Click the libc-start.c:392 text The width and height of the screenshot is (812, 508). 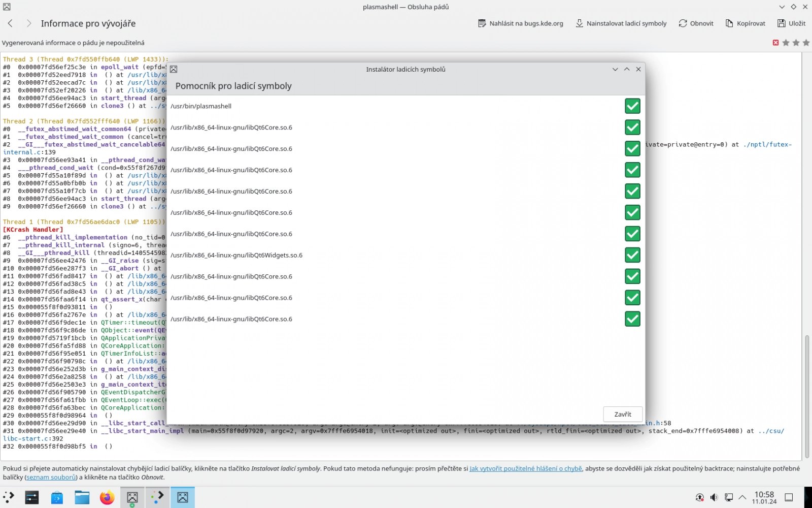(33, 438)
